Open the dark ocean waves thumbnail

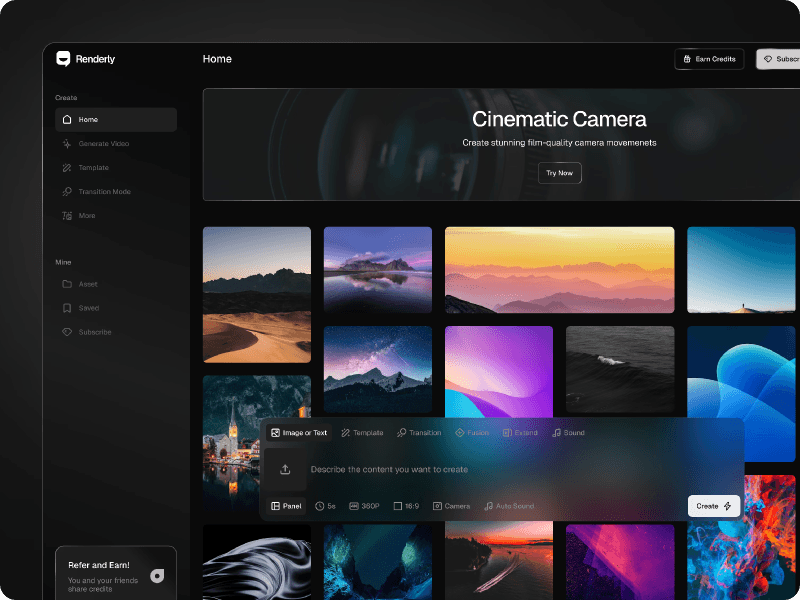click(620, 369)
